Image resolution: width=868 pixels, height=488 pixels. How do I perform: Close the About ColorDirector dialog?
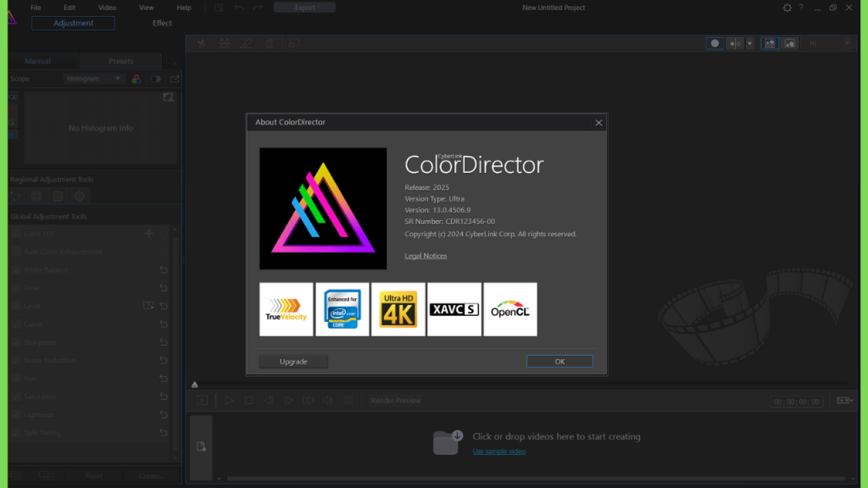tap(598, 122)
